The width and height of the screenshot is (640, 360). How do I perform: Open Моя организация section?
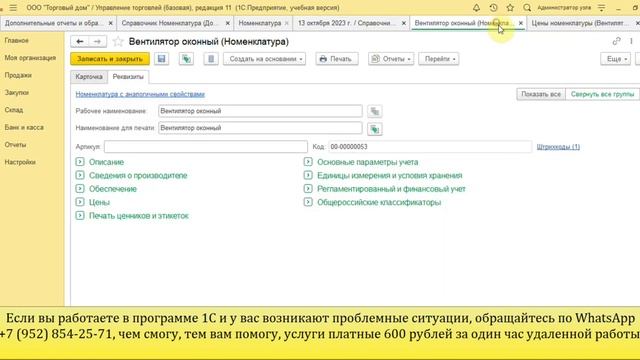point(30,58)
